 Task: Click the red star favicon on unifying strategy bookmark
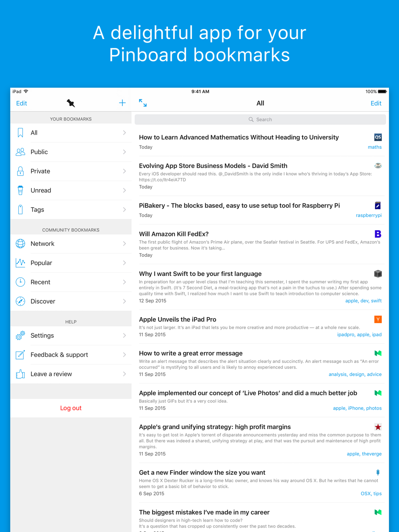378,427
